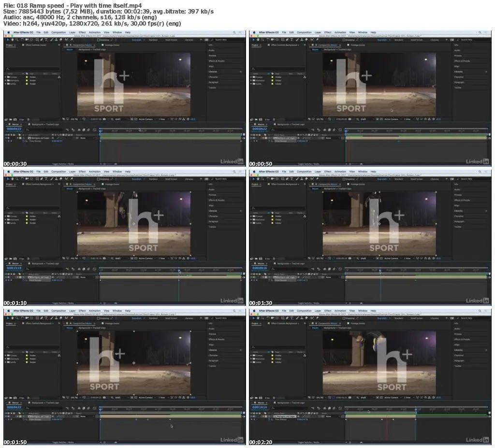Screen dimensions: 495x448
Task: Select the Eraser tool in the 00:01:10 frame
Action: tap(61, 179)
